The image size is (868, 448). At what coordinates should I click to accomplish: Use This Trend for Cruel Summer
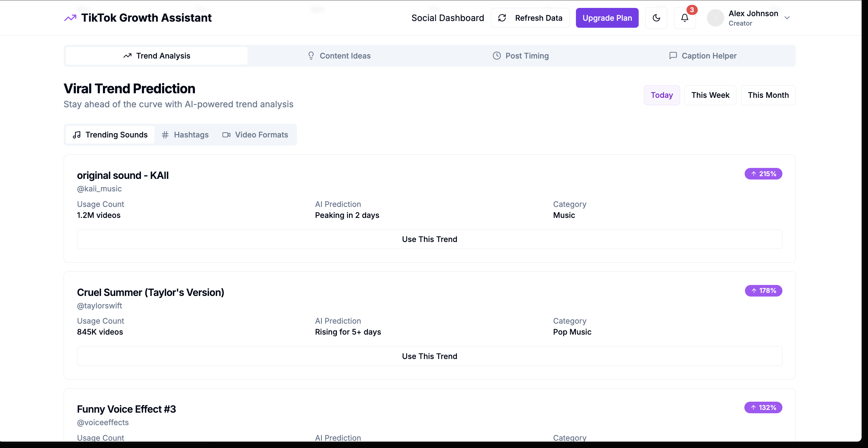[430, 356]
